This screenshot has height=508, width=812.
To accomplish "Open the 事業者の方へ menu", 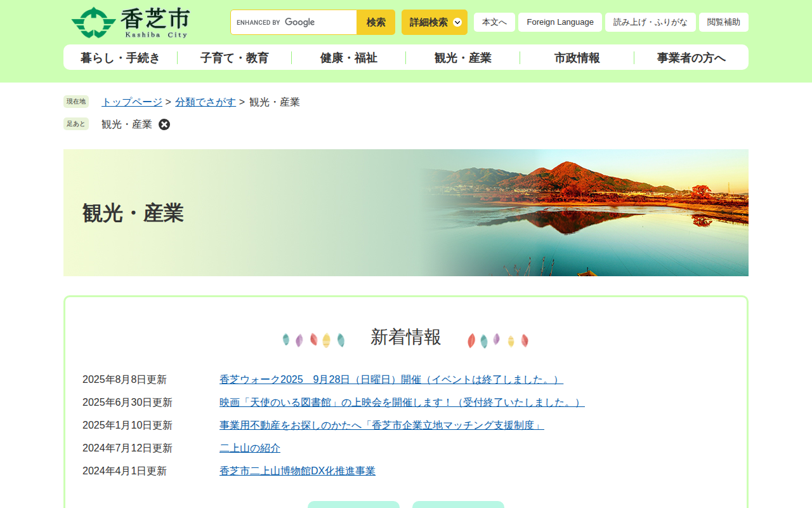I will click(x=691, y=58).
